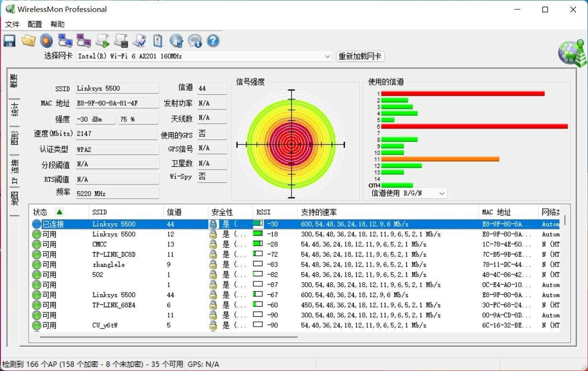Open the 配置 menu
The height and width of the screenshot is (371, 588).
[x=35, y=24]
